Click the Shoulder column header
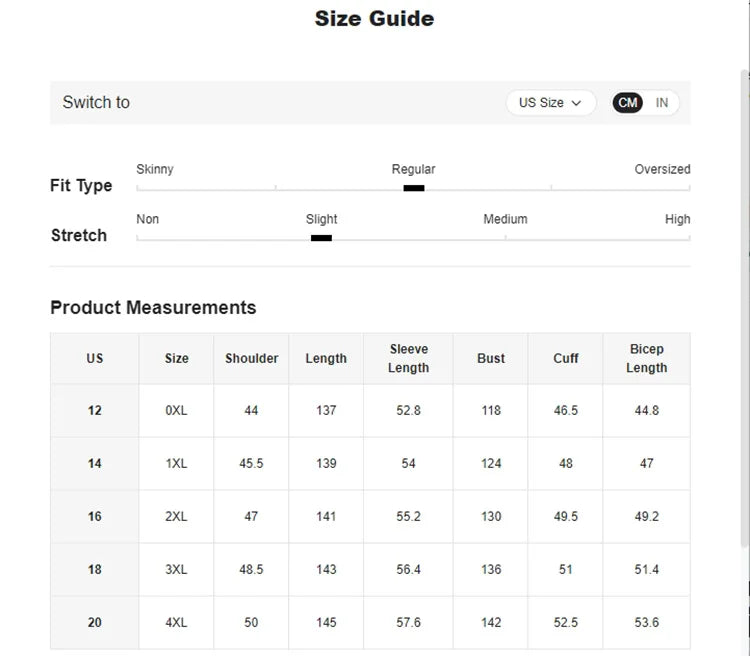Image resolution: width=750 pixels, height=656 pixels. [x=252, y=359]
